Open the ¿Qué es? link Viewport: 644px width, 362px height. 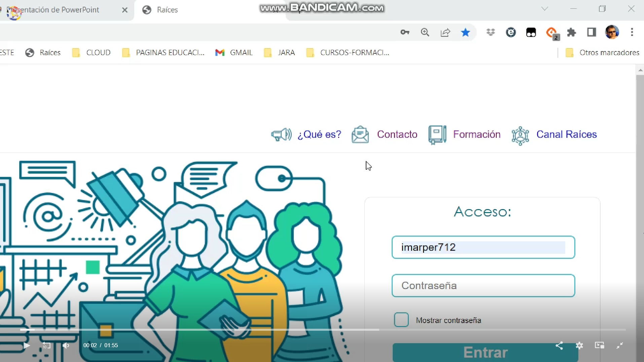pyautogui.click(x=319, y=134)
